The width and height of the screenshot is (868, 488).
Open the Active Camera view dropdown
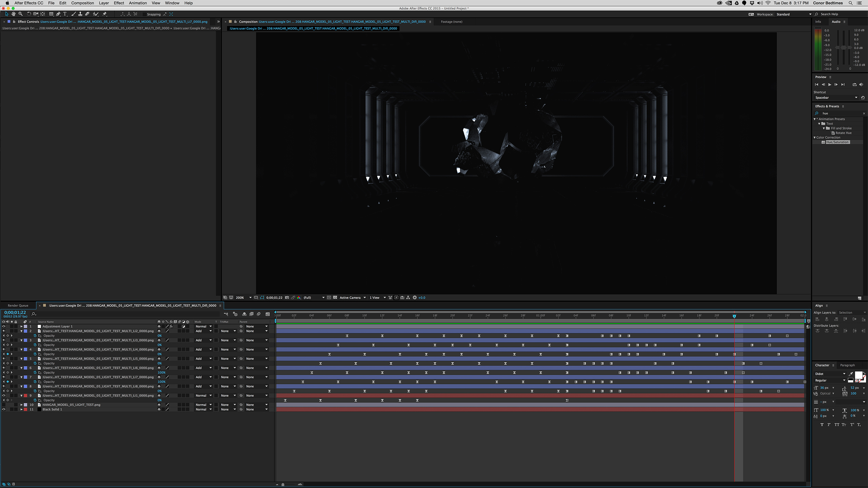pyautogui.click(x=352, y=298)
